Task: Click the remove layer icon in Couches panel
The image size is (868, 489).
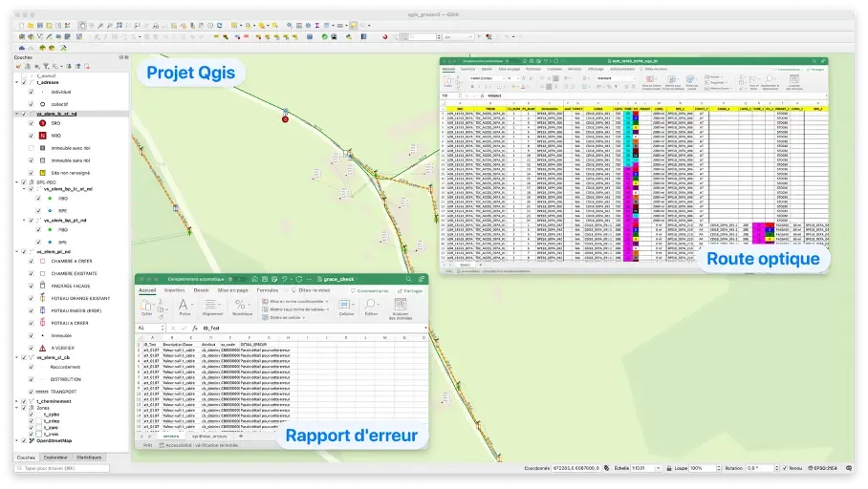Action: coord(87,66)
